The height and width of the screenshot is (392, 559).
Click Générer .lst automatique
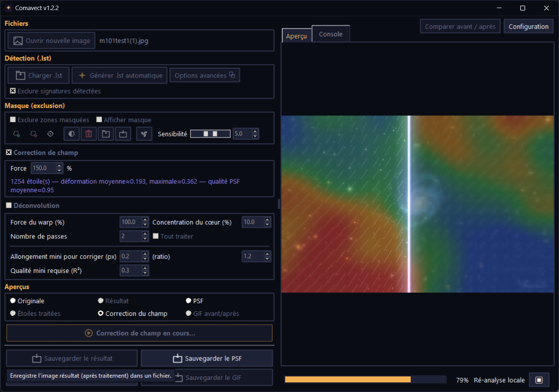coord(119,75)
